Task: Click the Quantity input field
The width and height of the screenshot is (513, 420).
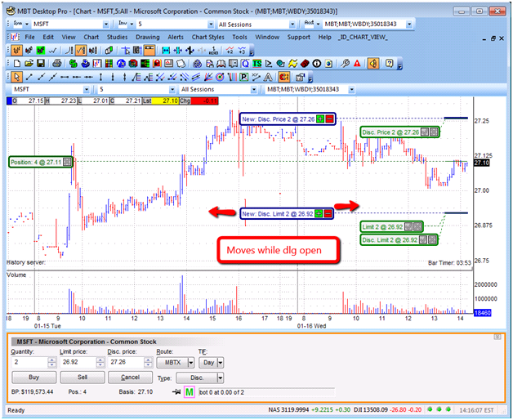Action: click(x=29, y=362)
